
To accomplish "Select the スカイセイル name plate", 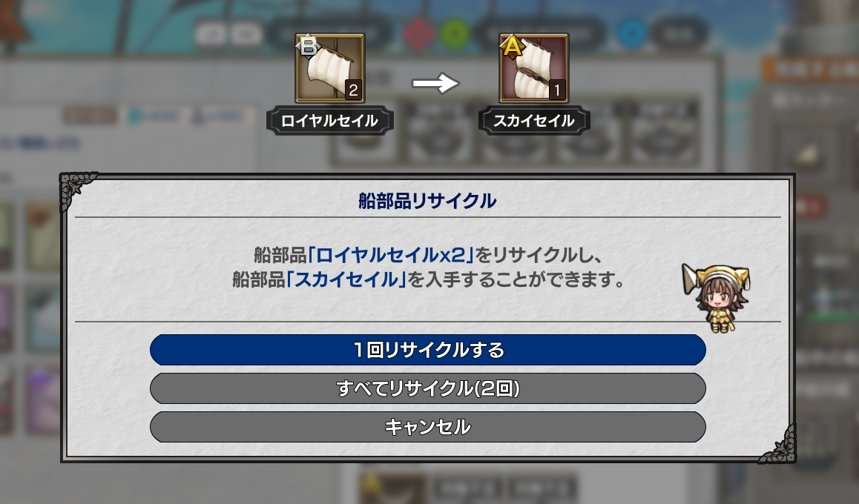I will click(x=534, y=120).
